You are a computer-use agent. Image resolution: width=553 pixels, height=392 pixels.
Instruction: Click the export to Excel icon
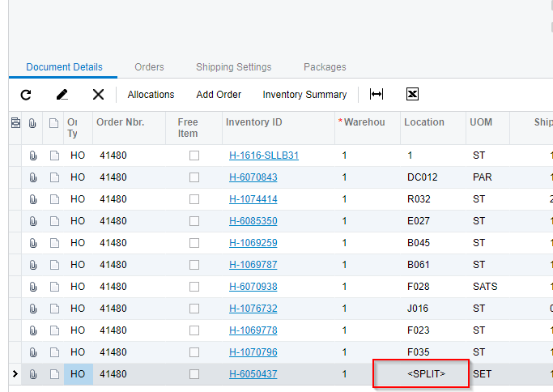click(412, 95)
